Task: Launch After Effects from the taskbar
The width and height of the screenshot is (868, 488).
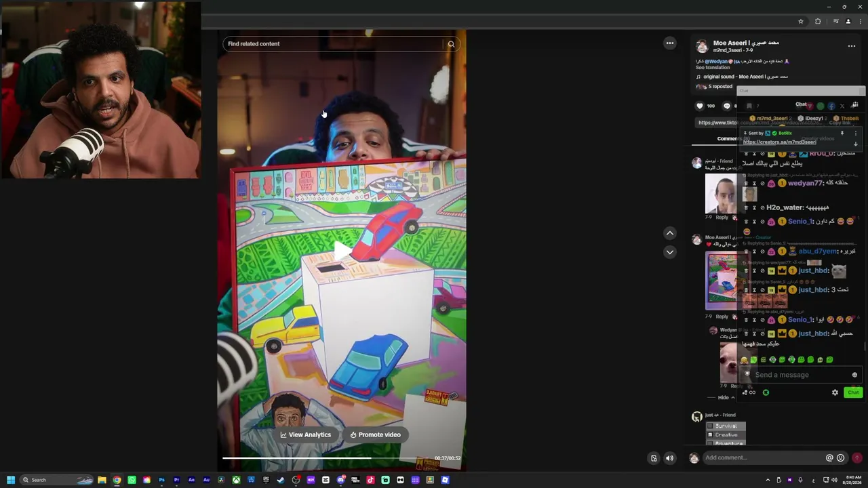Action: point(191,480)
